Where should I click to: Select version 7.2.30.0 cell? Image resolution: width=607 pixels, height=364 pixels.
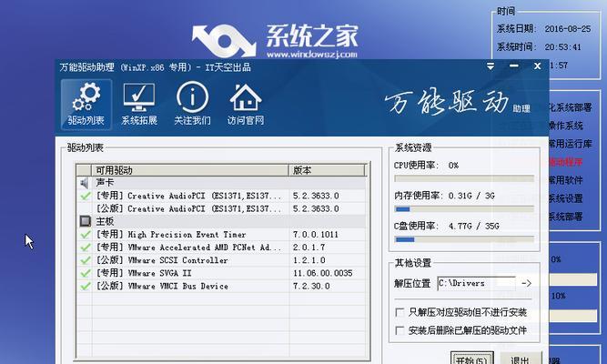[x=311, y=286]
